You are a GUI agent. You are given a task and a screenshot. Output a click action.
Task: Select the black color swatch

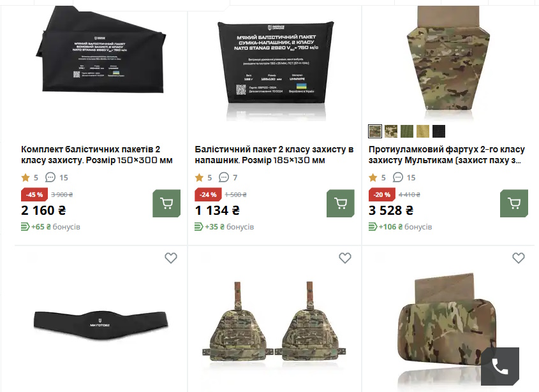tap(439, 131)
